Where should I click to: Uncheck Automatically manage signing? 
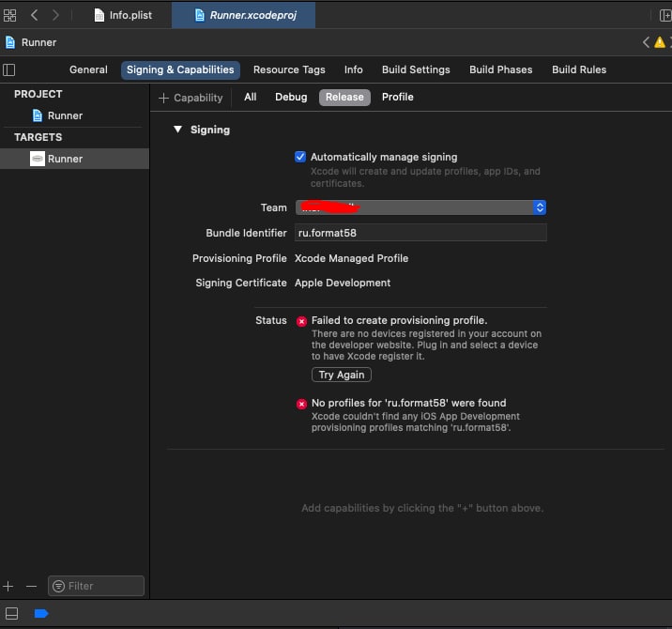pos(300,157)
